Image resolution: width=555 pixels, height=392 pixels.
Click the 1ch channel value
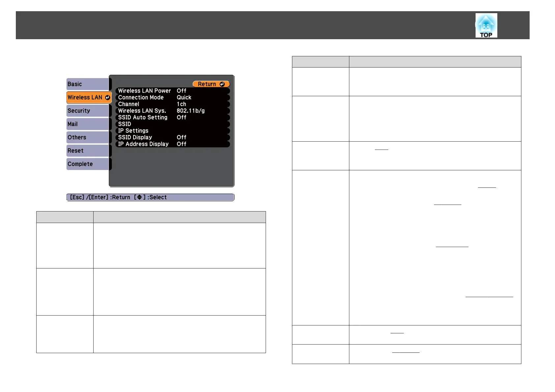point(181,104)
